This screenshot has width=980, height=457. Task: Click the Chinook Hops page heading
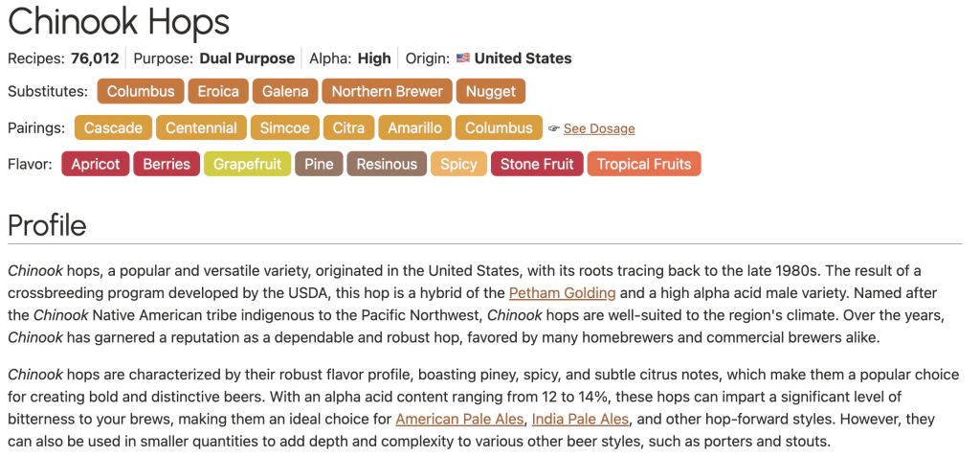click(119, 22)
